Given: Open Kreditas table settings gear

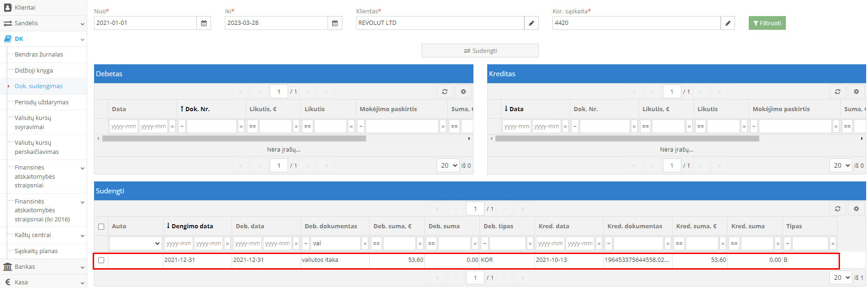Looking at the screenshot, I should point(856,92).
